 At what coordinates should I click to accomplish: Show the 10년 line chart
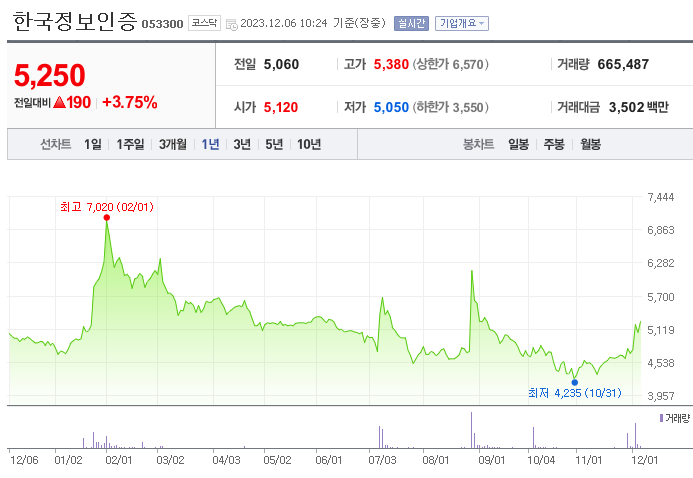309,144
